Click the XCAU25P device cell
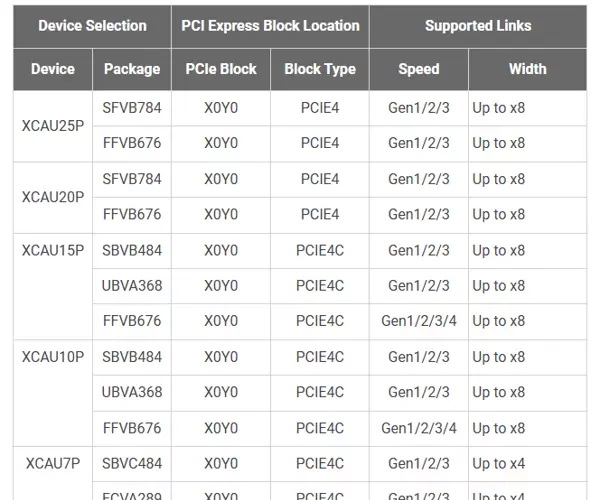Screen dimensions: 600x500 coord(53,126)
